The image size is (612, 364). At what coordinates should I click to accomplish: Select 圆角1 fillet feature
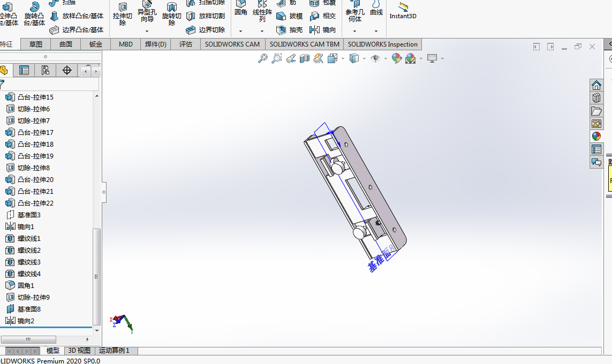tap(20, 286)
